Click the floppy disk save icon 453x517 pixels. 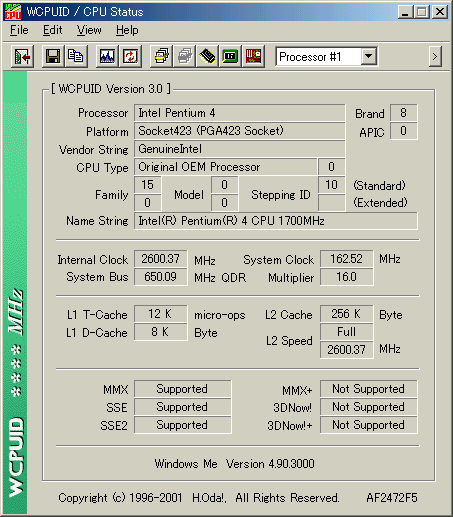[x=53, y=57]
